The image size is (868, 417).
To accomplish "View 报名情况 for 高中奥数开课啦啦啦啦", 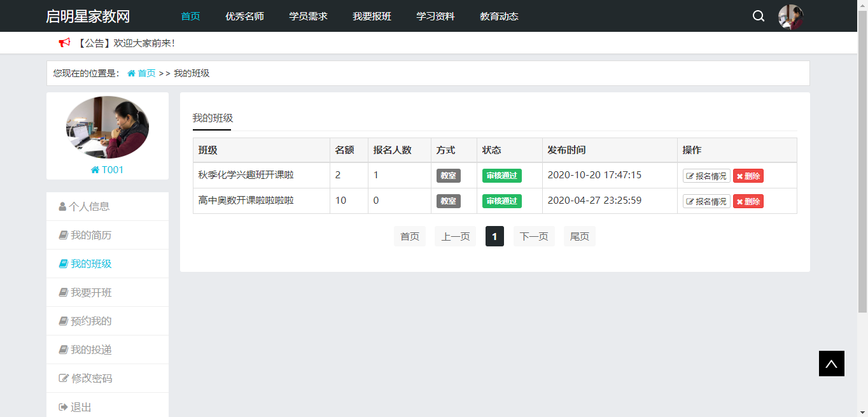I will [706, 201].
